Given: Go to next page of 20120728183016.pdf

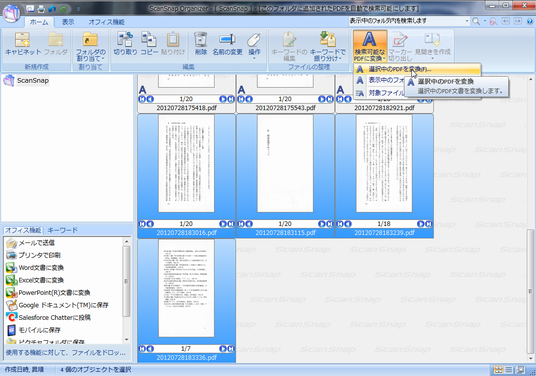Looking at the screenshot, I should (x=223, y=224).
